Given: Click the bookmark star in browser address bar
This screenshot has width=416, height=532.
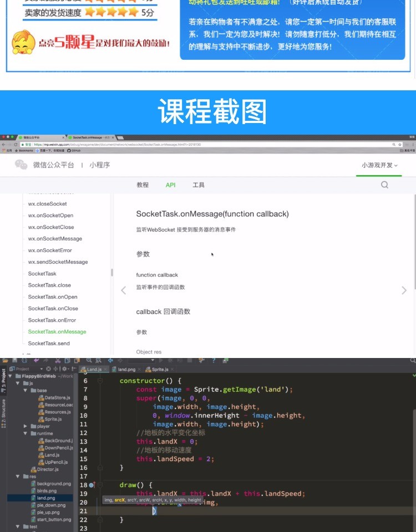Looking at the screenshot, I should click(400, 145).
